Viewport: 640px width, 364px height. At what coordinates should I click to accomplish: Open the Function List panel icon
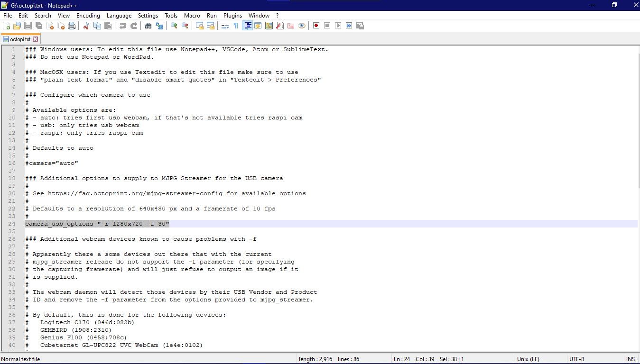280,26
